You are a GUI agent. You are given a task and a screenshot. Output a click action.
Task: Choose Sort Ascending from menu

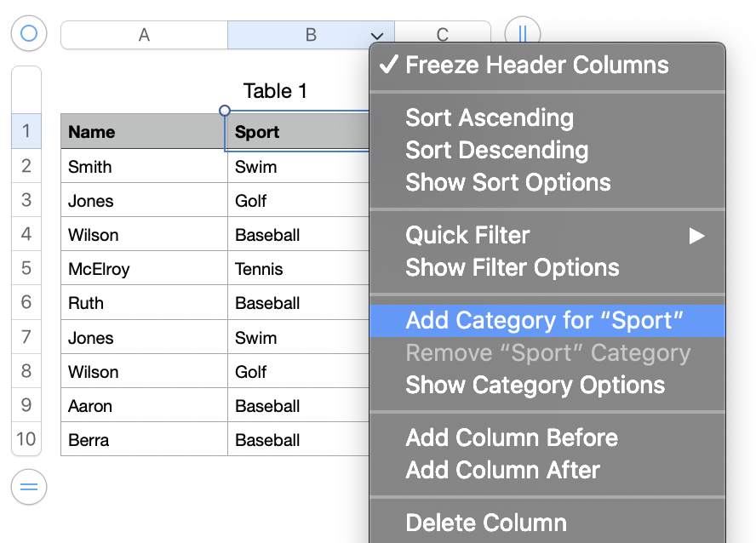click(490, 117)
